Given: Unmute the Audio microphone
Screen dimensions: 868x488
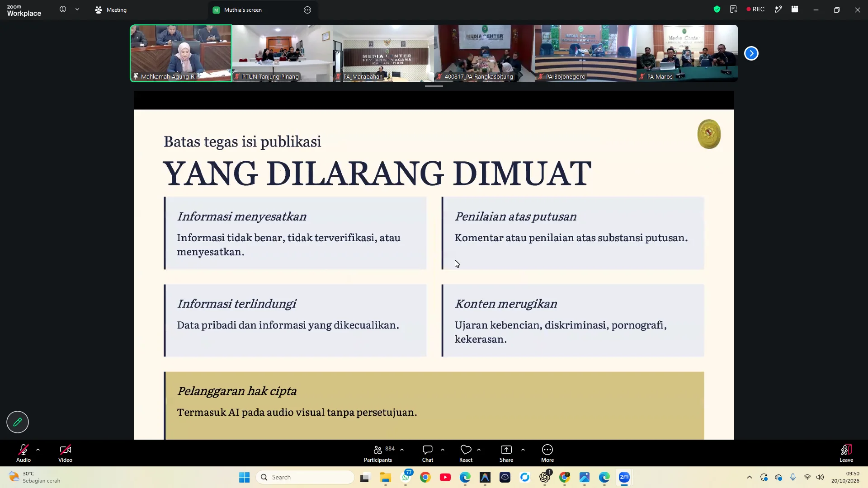Looking at the screenshot, I should click(24, 453).
